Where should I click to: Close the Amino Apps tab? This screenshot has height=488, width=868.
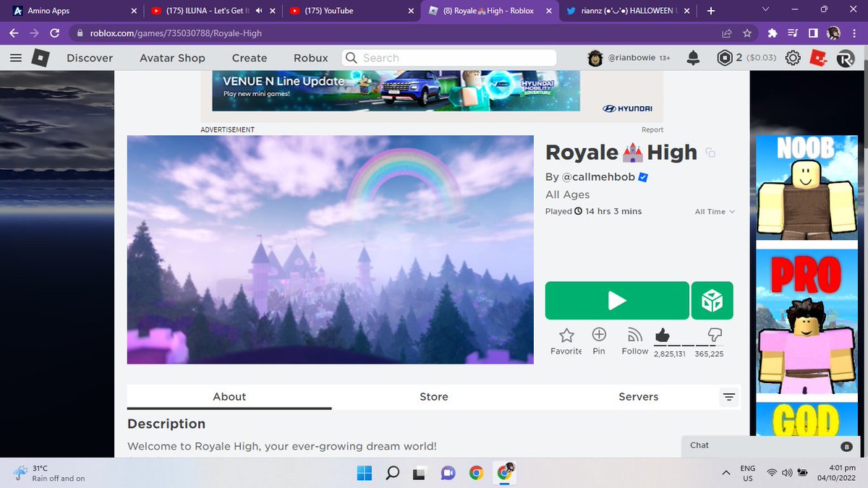(x=133, y=11)
